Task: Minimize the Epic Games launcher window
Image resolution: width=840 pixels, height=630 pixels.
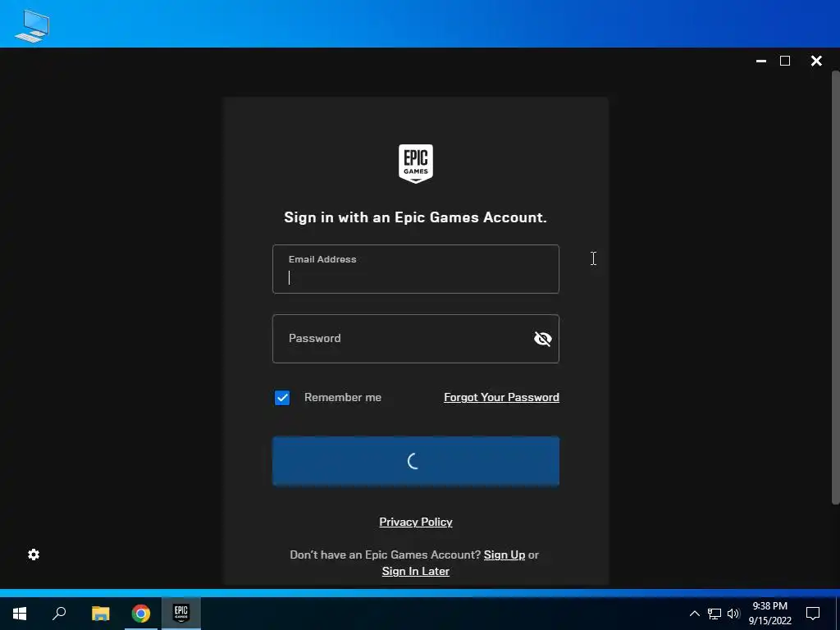Action: coord(760,61)
